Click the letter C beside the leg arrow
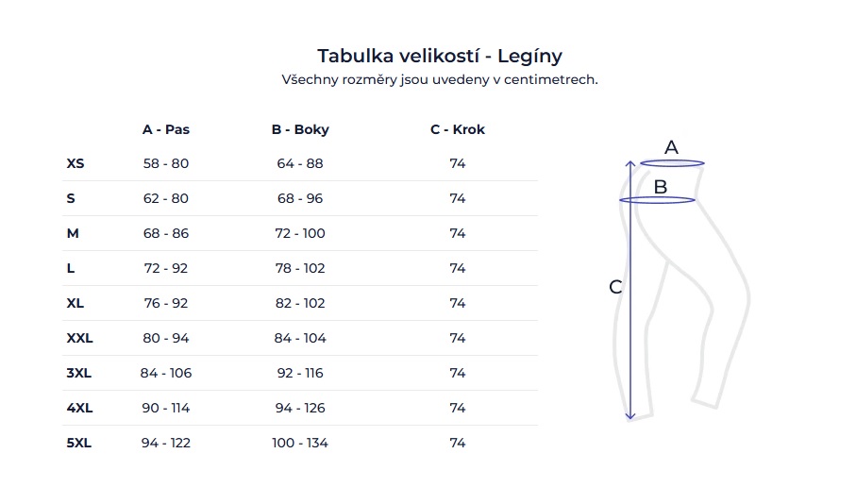 point(615,287)
